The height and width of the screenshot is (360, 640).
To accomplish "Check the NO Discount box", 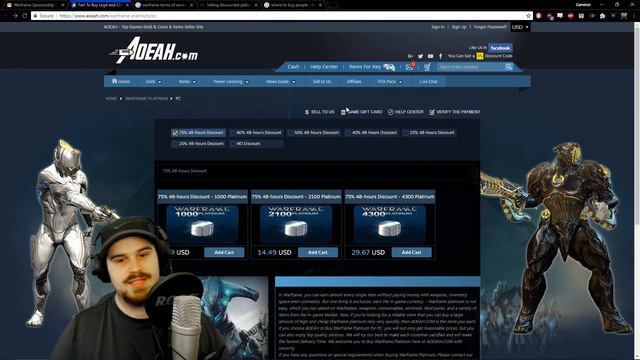I will [233, 144].
